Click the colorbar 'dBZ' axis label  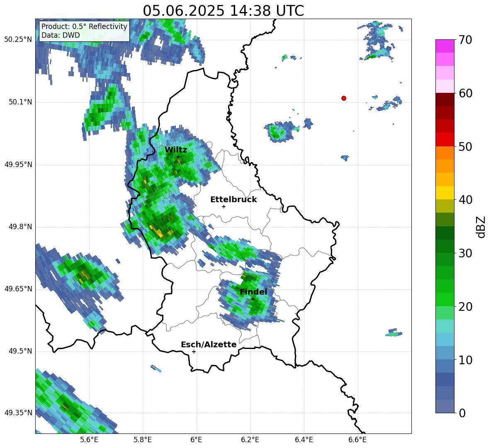tap(481, 227)
